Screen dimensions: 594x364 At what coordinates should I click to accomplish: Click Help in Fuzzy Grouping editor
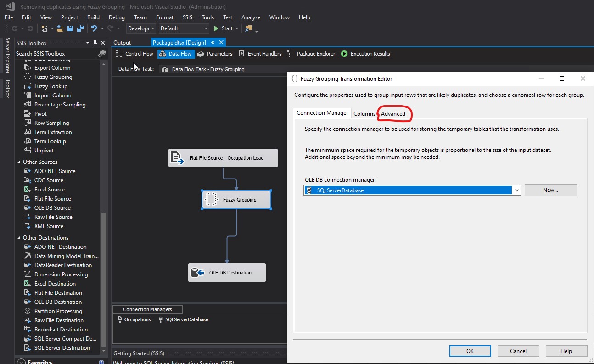point(566,351)
